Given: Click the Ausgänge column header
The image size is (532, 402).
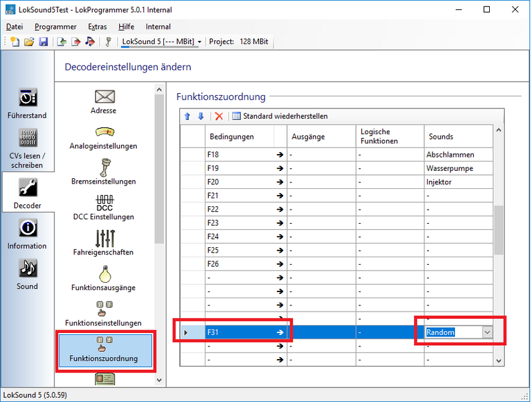Looking at the screenshot, I should (321, 137).
